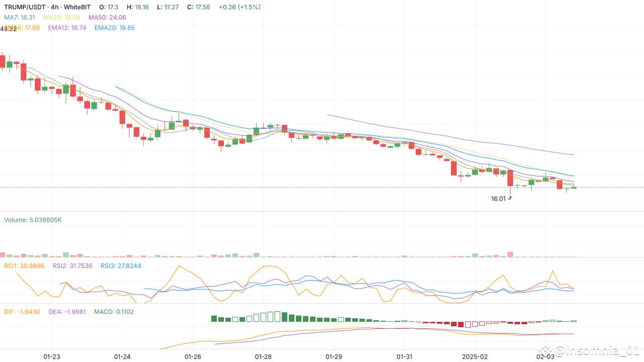The width and height of the screenshot is (644, 362).
Task: Click the EMA12: 18.74 legend label
Action: [x=67, y=28]
